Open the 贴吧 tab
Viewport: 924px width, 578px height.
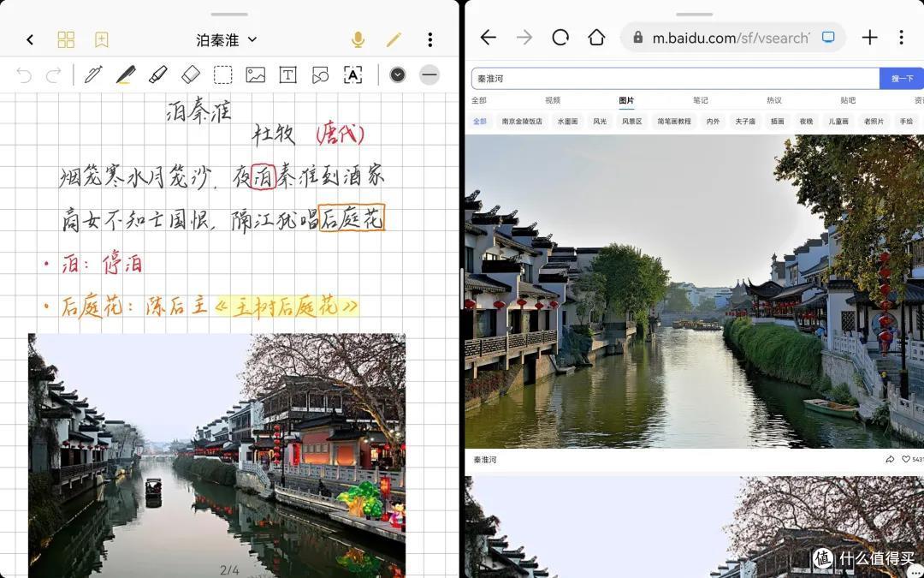848,100
